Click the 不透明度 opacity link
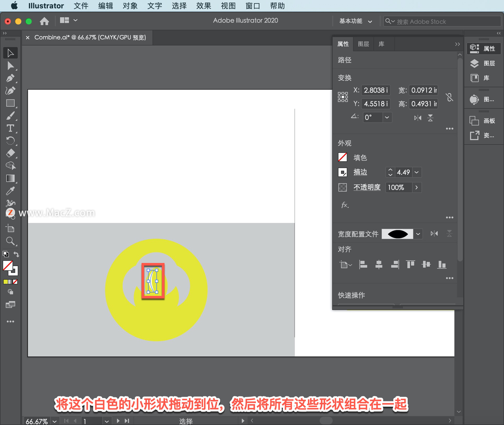Viewport: 504px width, 425px height. [x=367, y=187]
